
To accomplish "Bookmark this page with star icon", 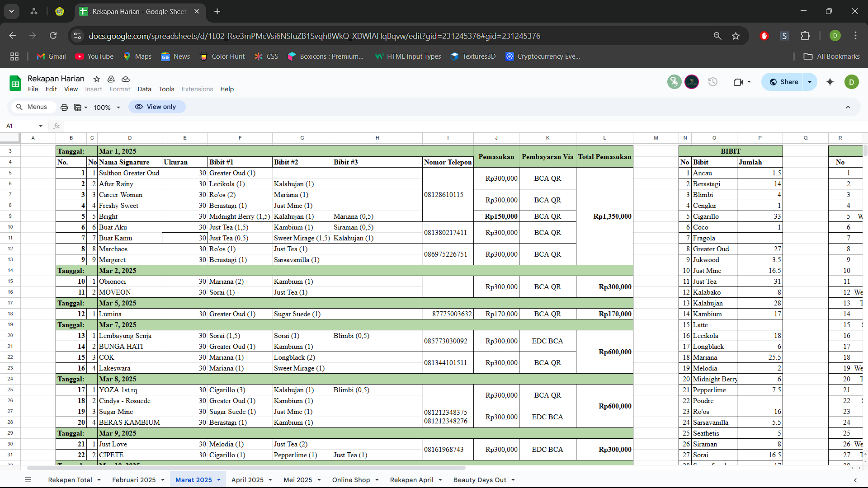I will [x=736, y=36].
